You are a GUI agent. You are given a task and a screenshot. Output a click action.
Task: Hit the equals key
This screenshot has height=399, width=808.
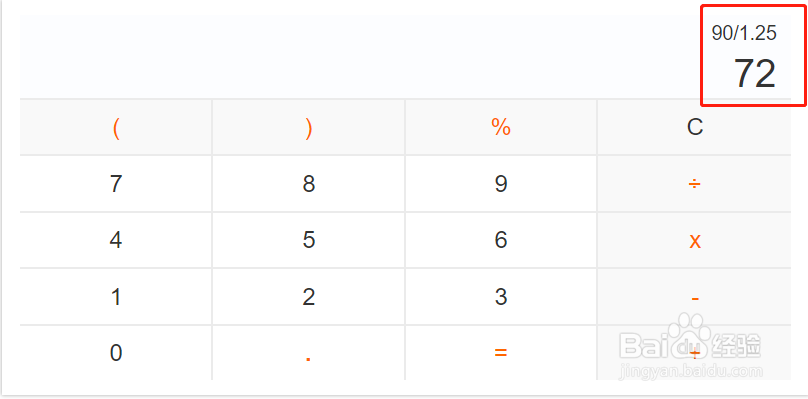(x=501, y=353)
